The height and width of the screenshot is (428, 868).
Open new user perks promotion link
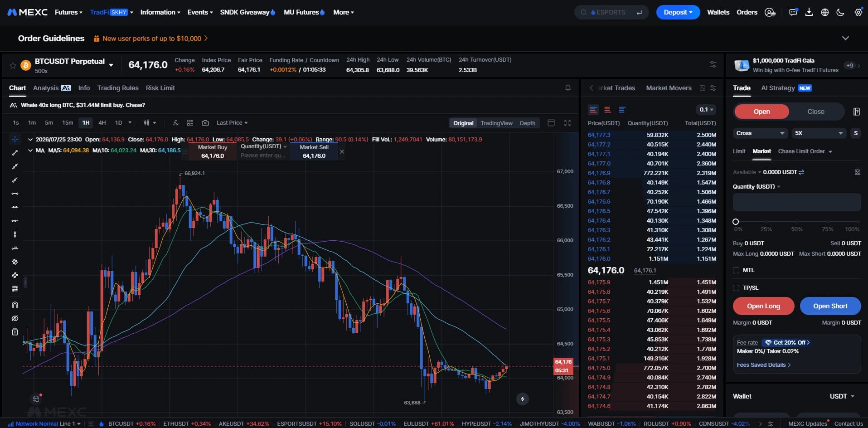pyautogui.click(x=151, y=39)
